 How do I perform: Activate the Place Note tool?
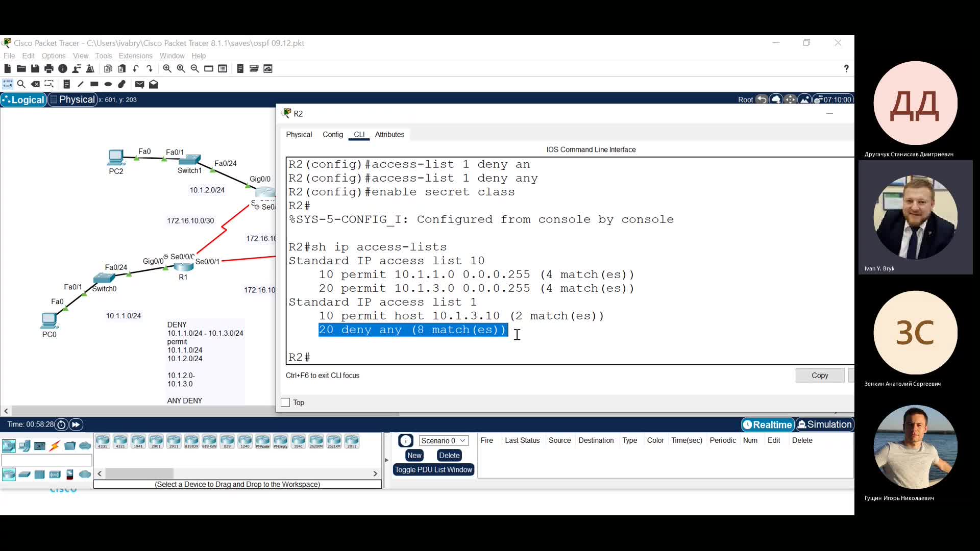[x=67, y=84]
